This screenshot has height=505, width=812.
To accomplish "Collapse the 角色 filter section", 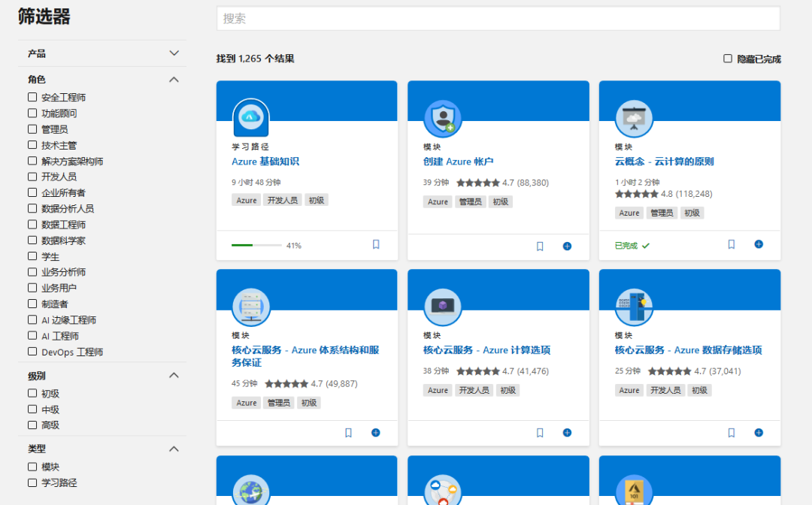I will 174,80.
